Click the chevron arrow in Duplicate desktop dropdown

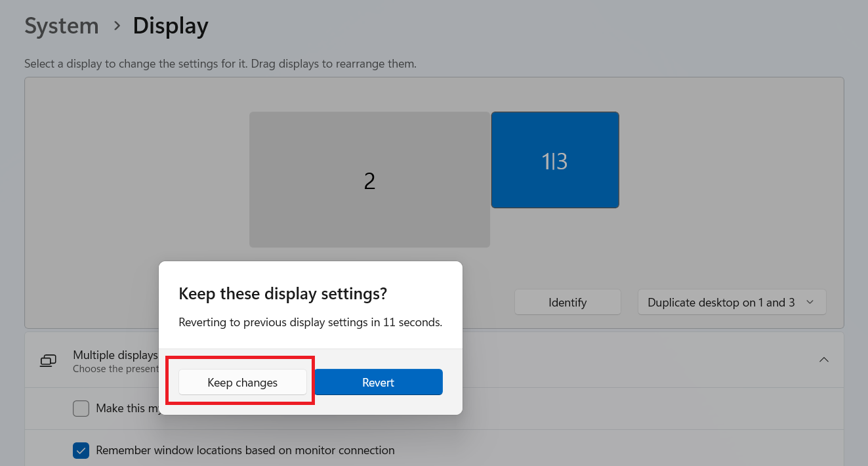click(x=810, y=302)
